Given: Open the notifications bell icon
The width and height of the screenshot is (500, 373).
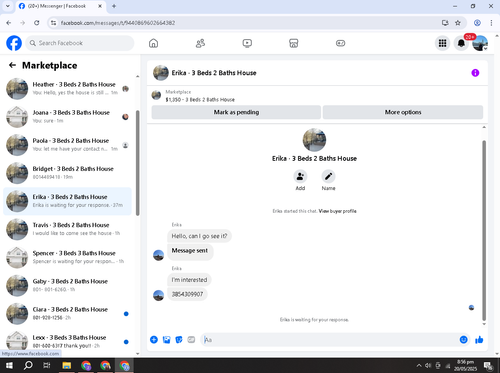Looking at the screenshot, I should pyautogui.click(x=461, y=43).
